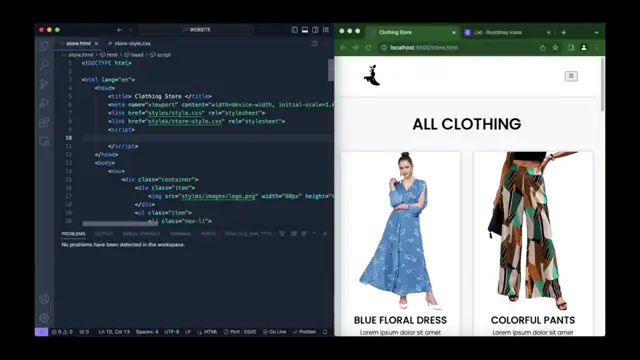
Task: Open editor more actions ellipsis
Action: coord(325,43)
